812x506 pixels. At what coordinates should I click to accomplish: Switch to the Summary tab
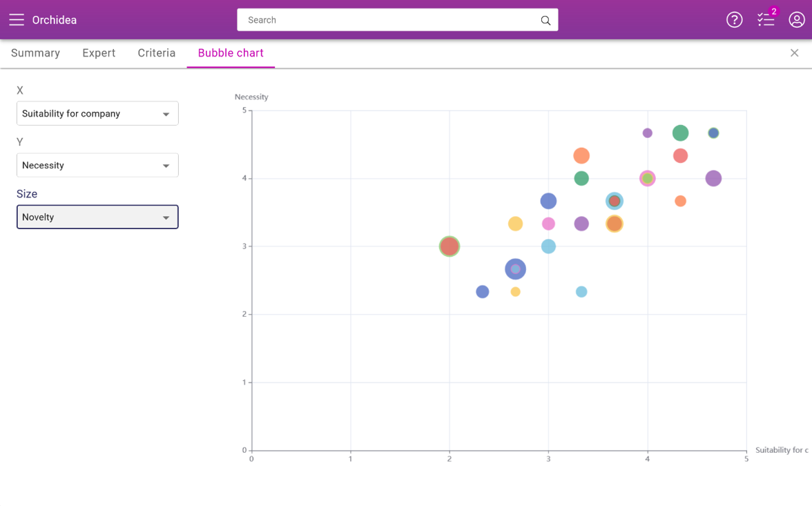pos(36,53)
